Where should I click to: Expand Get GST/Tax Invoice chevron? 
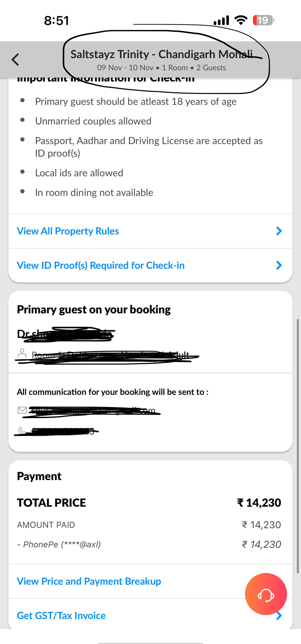[x=279, y=616]
